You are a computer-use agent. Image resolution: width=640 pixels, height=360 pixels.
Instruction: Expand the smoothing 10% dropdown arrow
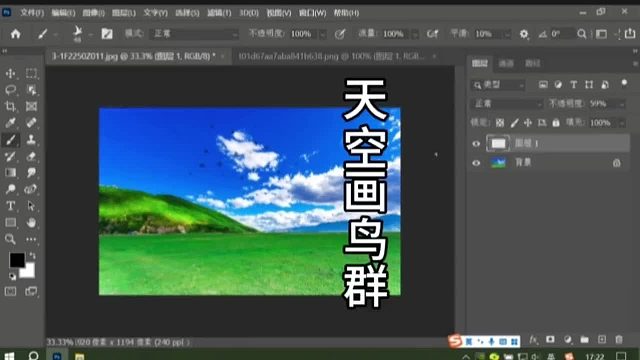coord(507,34)
